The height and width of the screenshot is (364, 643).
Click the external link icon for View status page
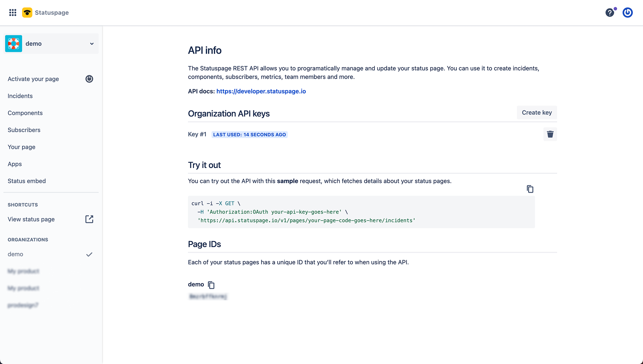[89, 219]
